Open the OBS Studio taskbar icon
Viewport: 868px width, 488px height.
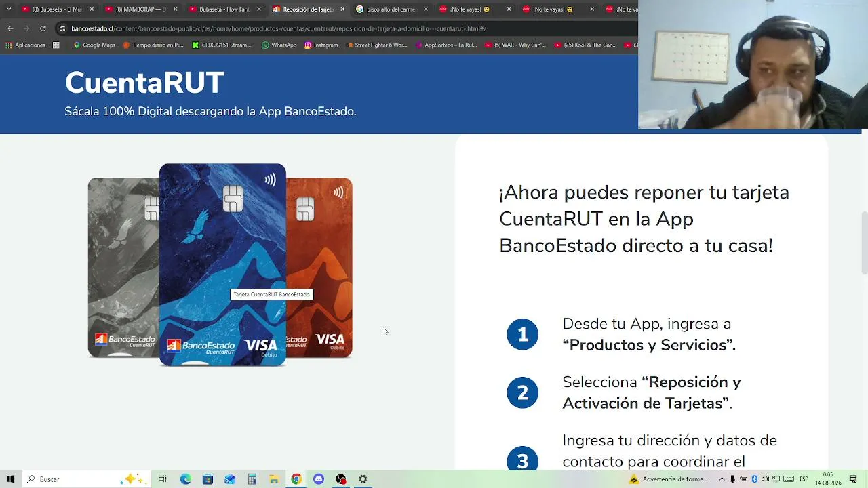pos(341,479)
